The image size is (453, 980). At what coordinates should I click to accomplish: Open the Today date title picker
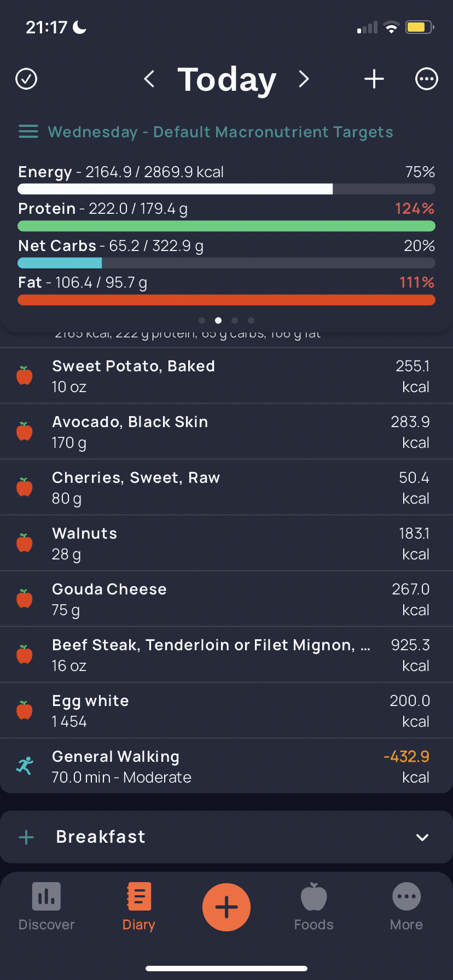(x=226, y=79)
